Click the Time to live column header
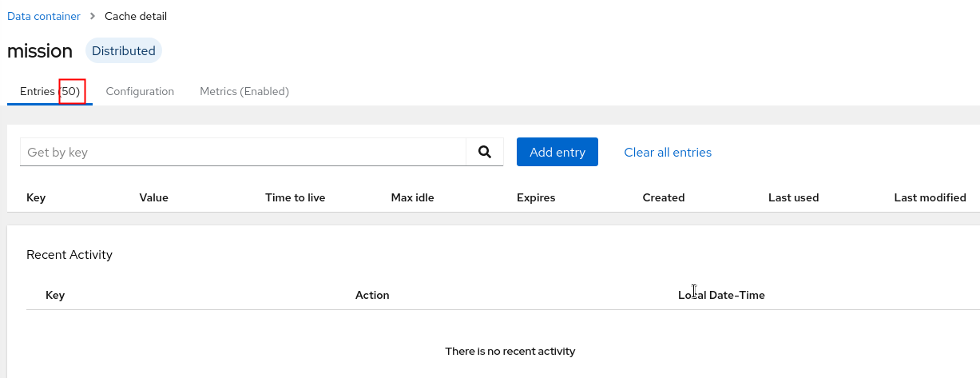This screenshot has width=980, height=378. tap(296, 197)
